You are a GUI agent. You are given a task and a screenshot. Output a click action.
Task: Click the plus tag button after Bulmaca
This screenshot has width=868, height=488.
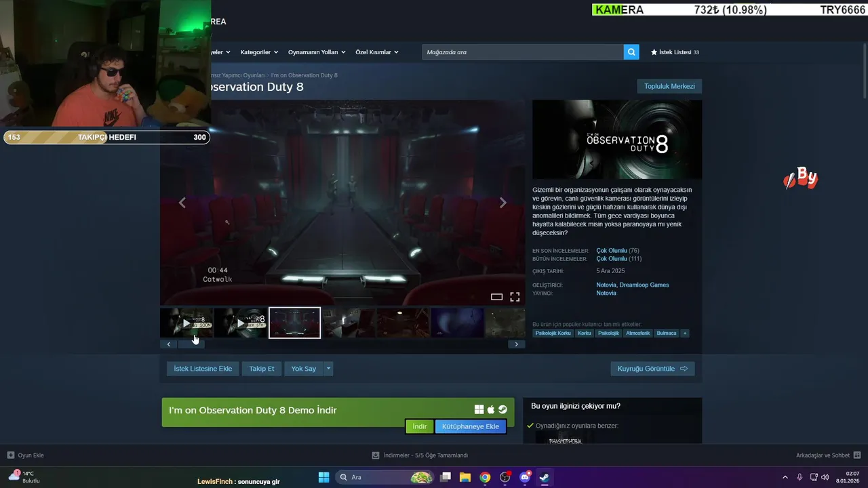pyautogui.click(x=685, y=333)
